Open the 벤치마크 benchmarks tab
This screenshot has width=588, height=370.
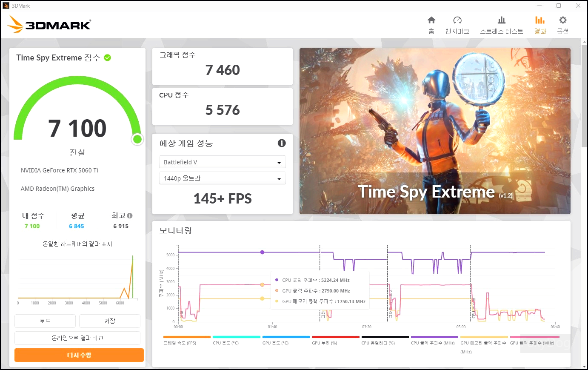coord(457,25)
